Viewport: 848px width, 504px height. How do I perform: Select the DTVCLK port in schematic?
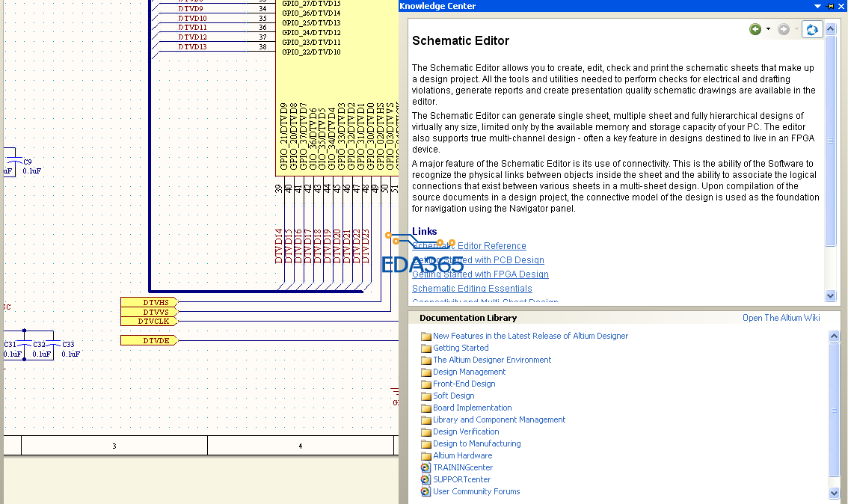(x=150, y=322)
